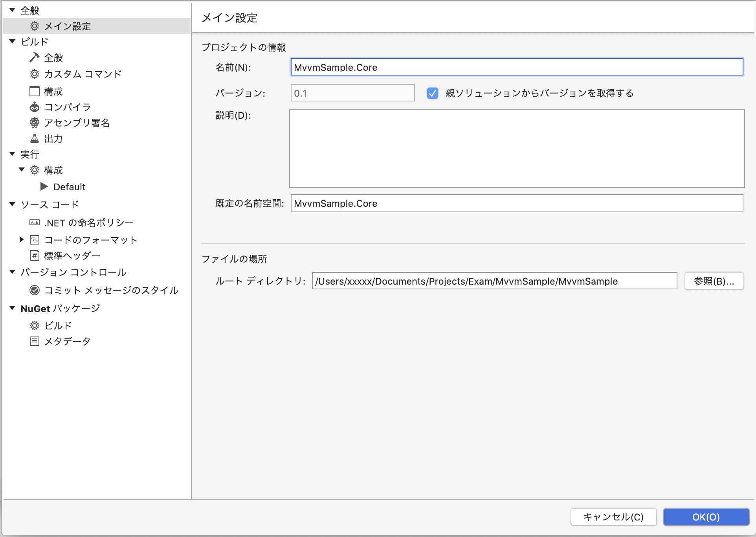Click the gear icon for NuGet ビルド
The width and height of the screenshot is (756, 537).
(x=35, y=326)
